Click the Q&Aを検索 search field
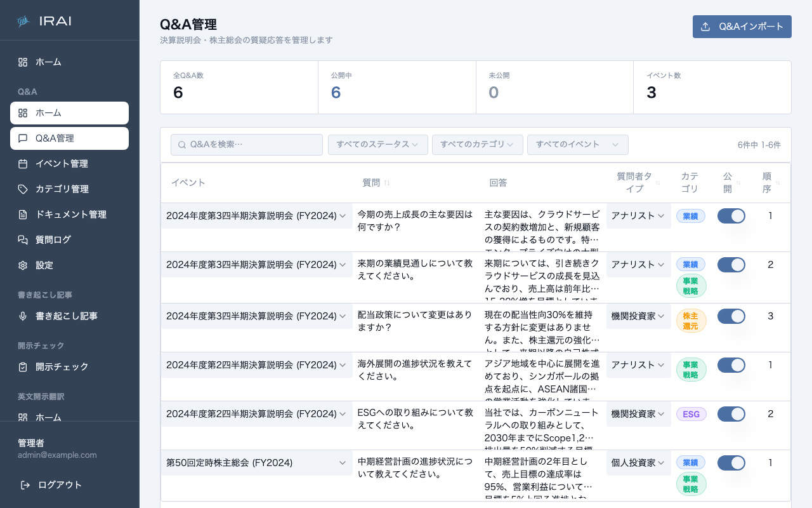 click(246, 145)
